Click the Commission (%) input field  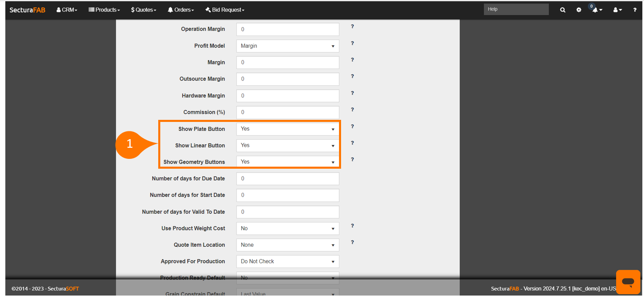(x=288, y=112)
